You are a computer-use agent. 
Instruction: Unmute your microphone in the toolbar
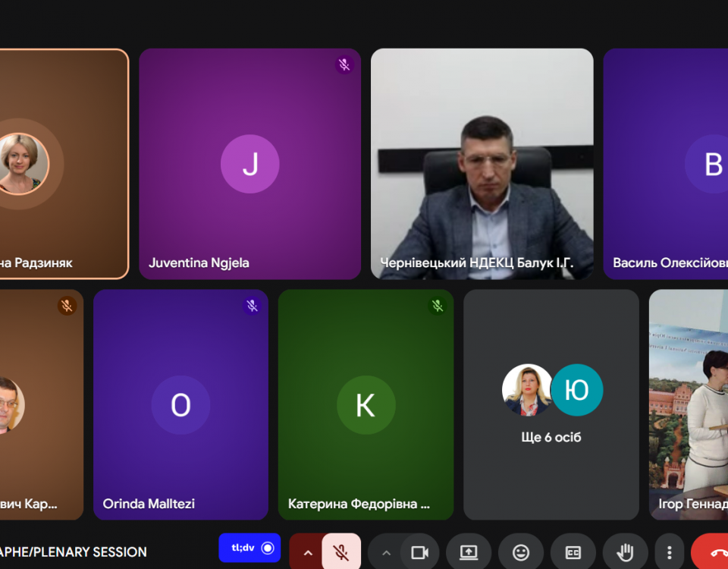tap(341, 552)
